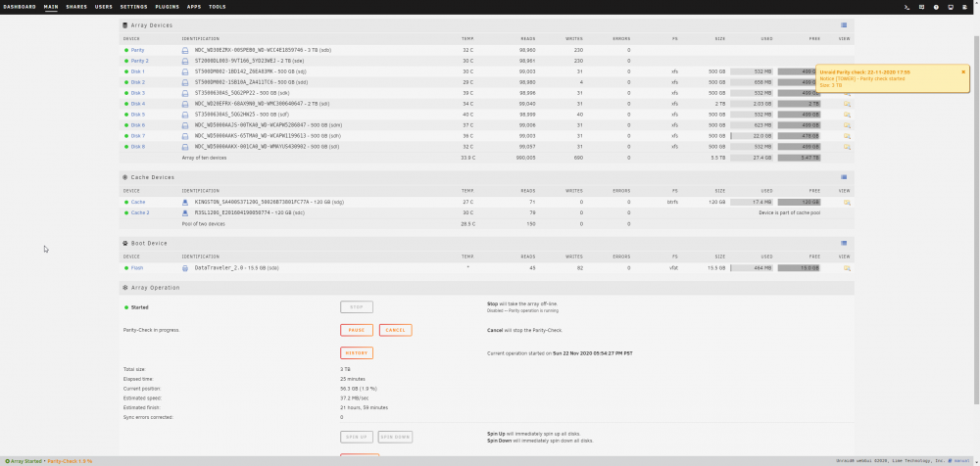
Task: Open the web terminal icon in top bar
Action: (906, 7)
